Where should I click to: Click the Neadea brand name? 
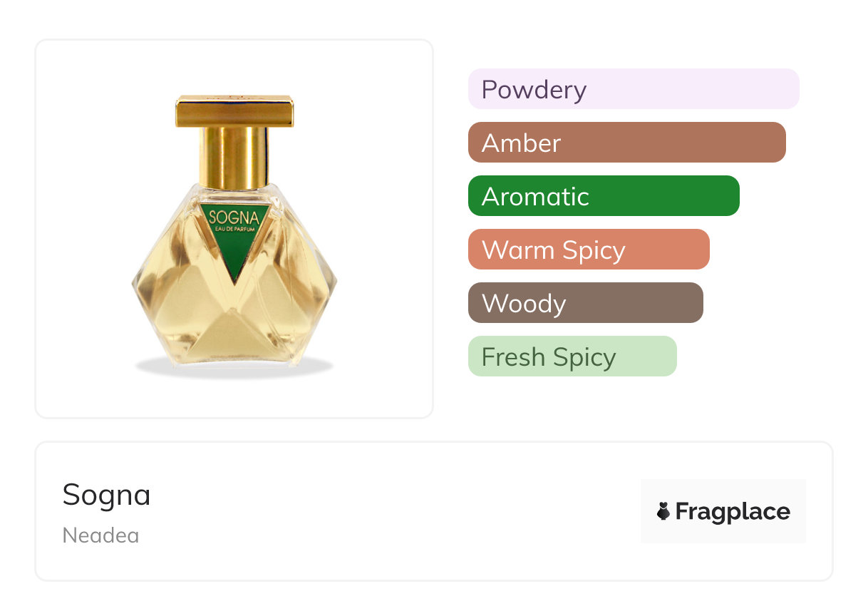click(x=100, y=535)
